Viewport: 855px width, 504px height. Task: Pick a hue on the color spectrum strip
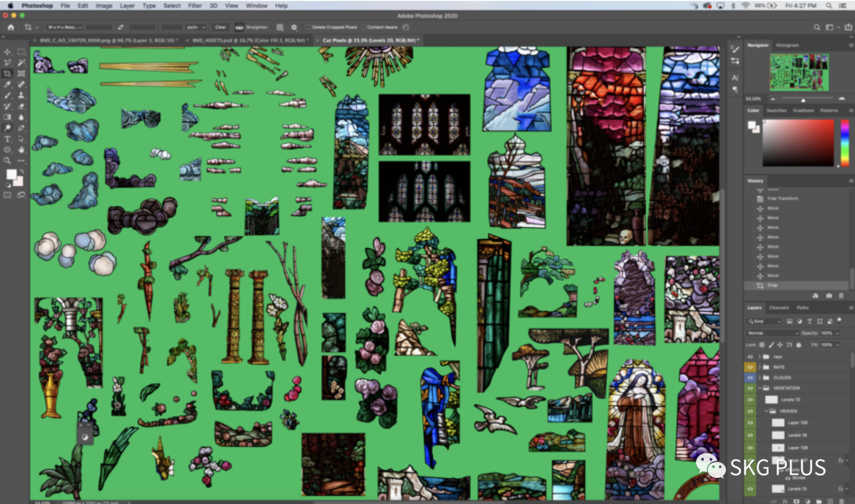click(845, 142)
